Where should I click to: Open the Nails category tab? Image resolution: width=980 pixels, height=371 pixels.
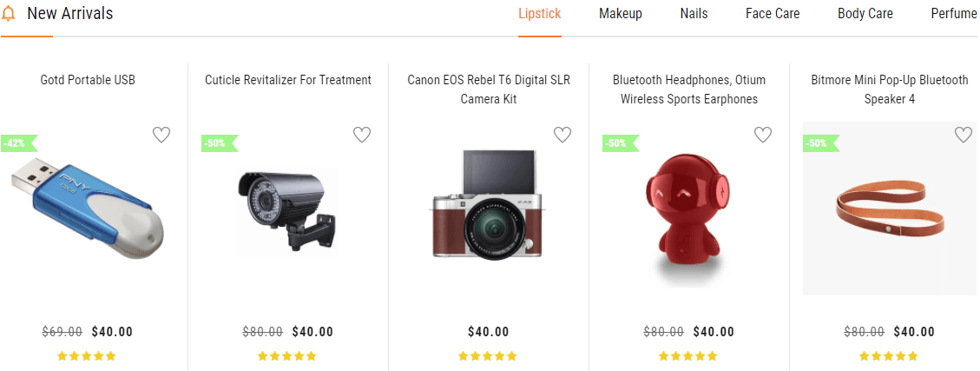pos(694,14)
